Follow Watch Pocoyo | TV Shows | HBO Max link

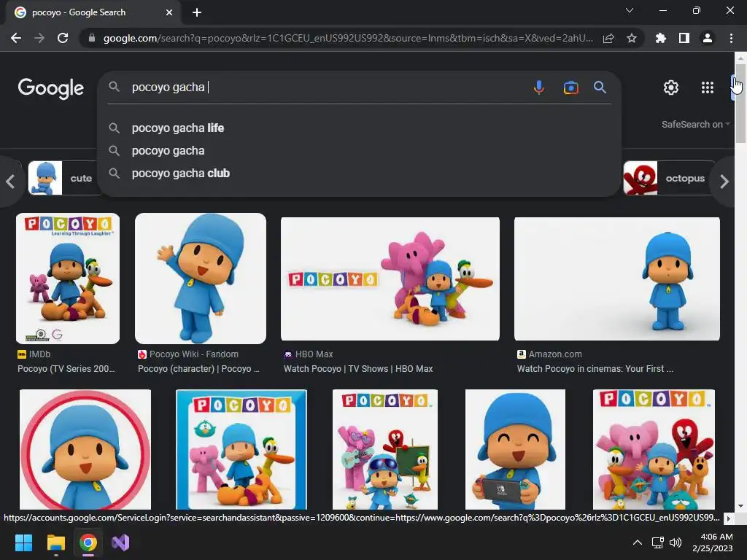pyautogui.click(x=358, y=368)
